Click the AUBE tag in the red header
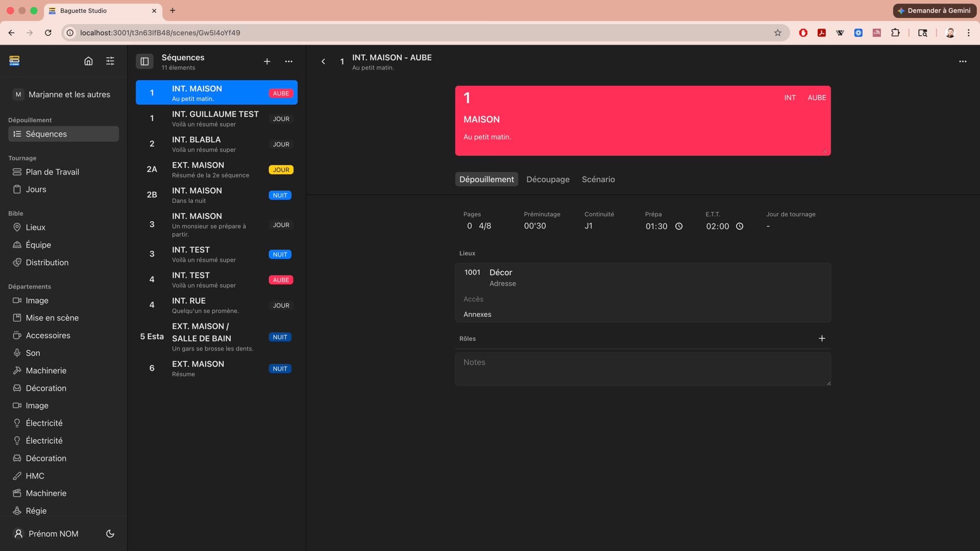Viewport: 980px width, 551px height. pyautogui.click(x=816, y=98)
